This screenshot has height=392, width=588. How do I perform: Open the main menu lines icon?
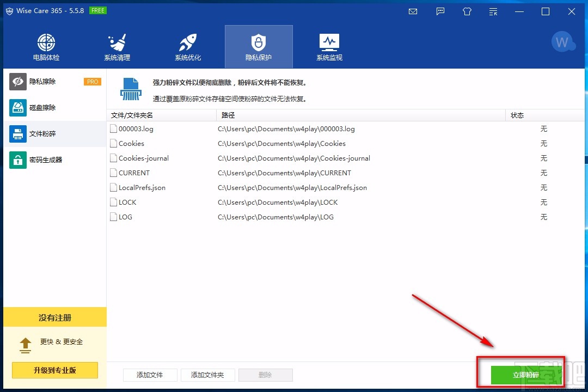point(493,11)
